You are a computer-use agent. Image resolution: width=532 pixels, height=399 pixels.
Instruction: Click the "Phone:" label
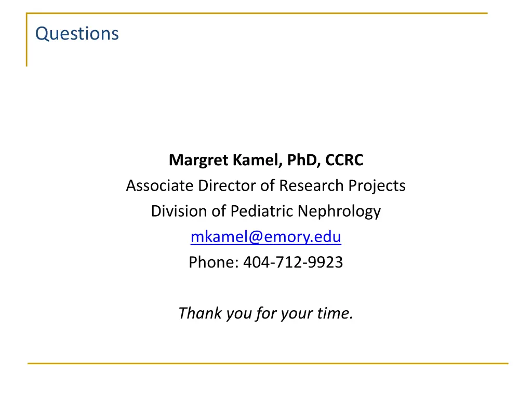[214, 262]
